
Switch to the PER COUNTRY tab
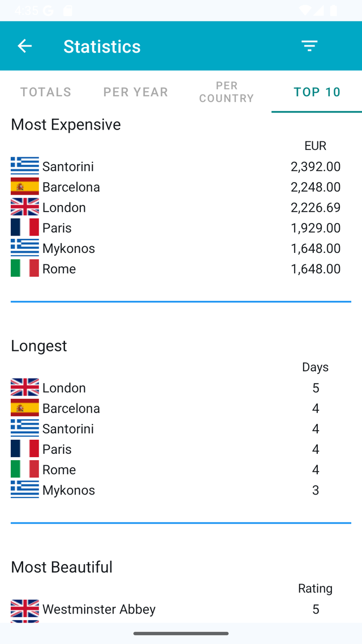[x=226, y=92]
